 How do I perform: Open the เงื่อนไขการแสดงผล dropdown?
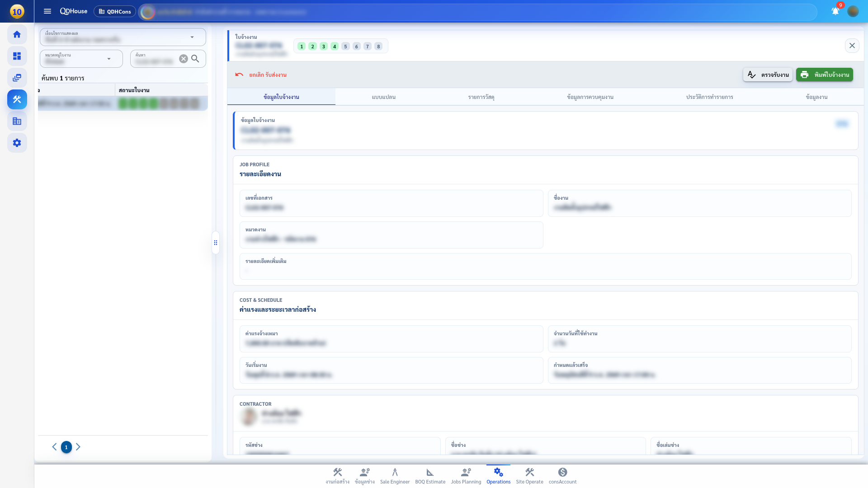(123, 37)
